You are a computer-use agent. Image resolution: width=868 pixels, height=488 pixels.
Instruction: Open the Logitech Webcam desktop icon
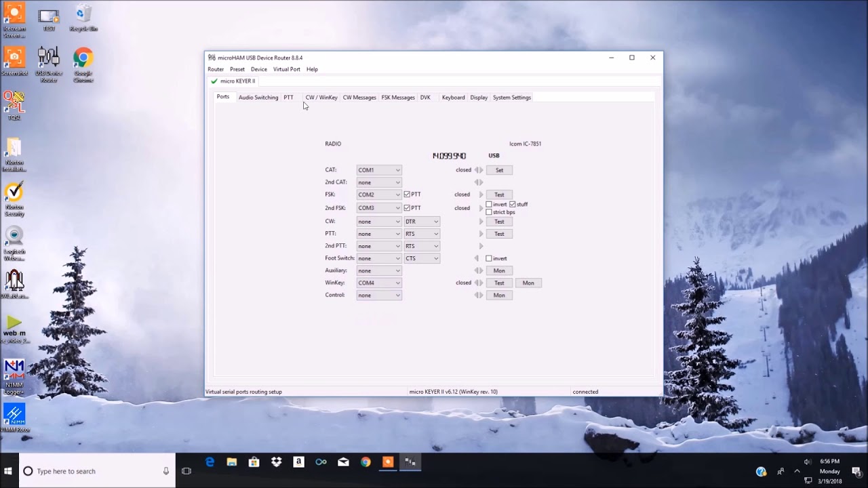pyautogui.click(x=14, y=244)
